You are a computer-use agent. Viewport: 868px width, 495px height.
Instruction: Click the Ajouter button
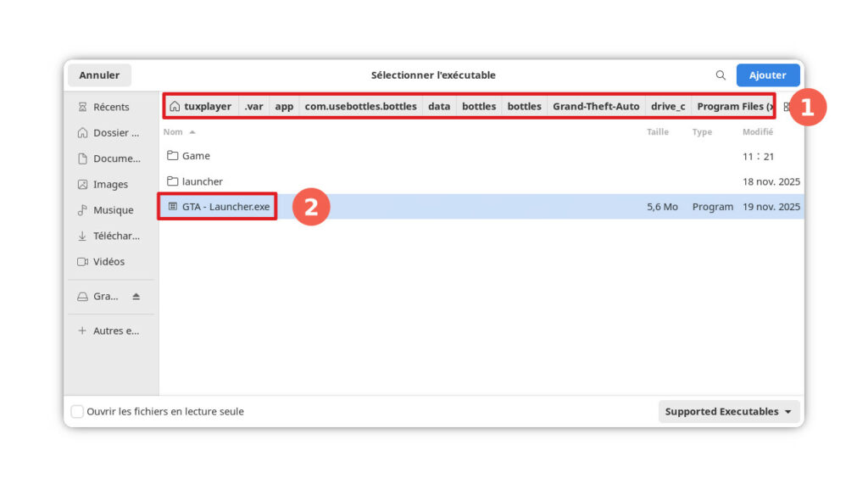pos(767,75)
